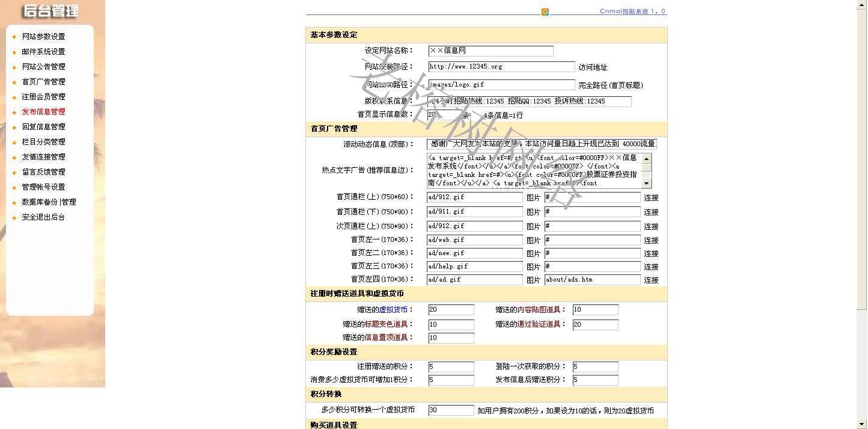Viewport: 868px width, 429px height.
Task: Click the textarea scroll-down arrow
Action: click(647, 183)
